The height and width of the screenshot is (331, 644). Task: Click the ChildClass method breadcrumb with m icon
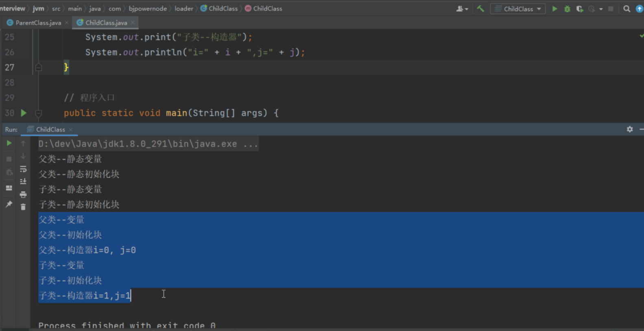(x=263, y=9)
